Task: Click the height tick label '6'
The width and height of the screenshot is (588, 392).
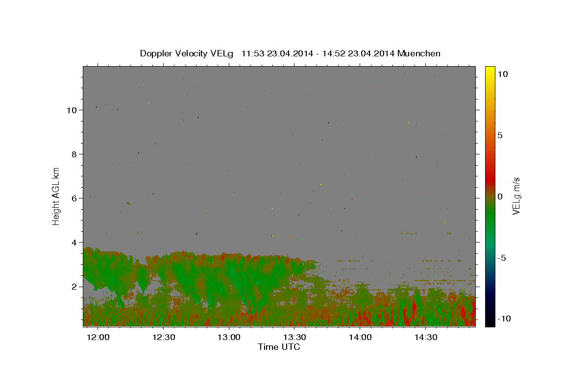Action: pyautogui.click(x=74, y=198)
